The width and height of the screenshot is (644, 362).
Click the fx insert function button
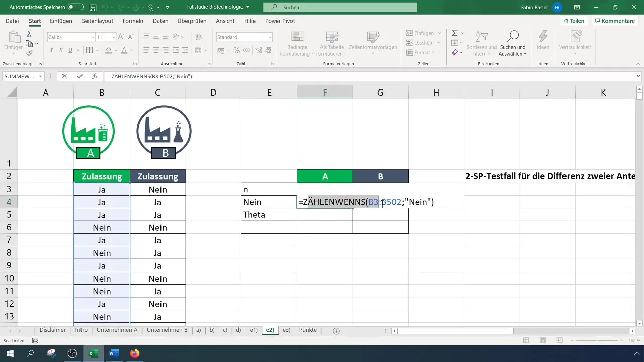[95, 76]
